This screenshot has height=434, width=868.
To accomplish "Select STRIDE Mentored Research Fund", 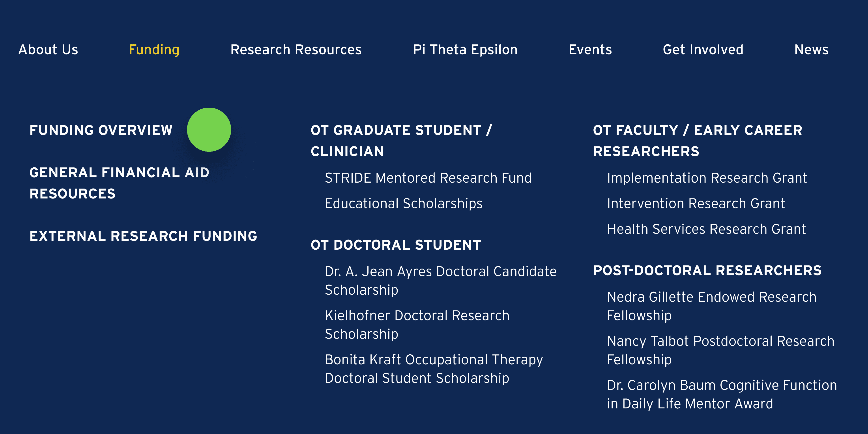I will pos(428,178).
